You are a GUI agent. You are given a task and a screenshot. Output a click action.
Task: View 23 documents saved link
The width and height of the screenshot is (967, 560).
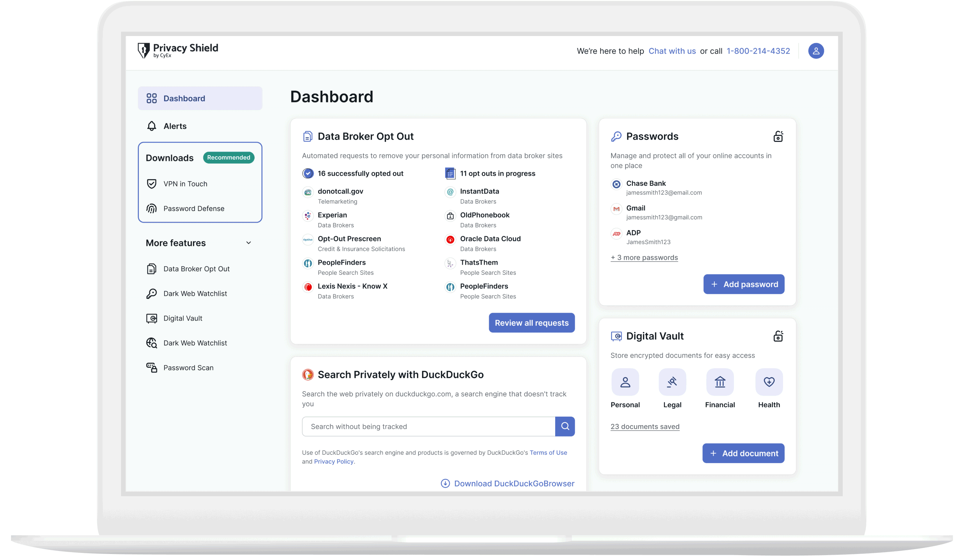(x=645, y=426)
